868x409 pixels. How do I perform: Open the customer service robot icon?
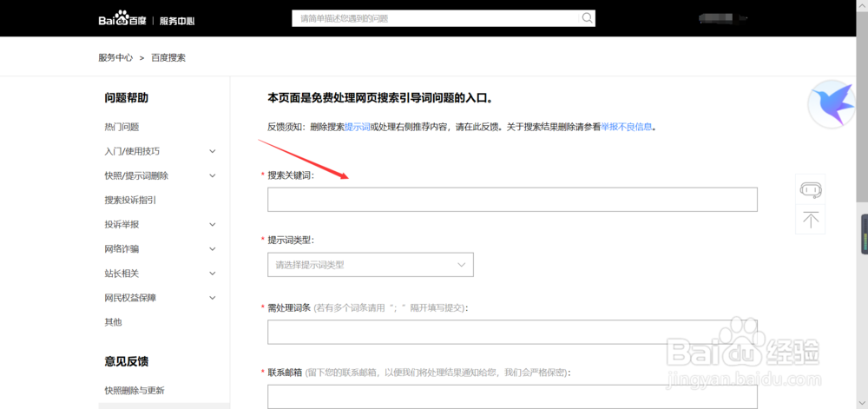811,190
